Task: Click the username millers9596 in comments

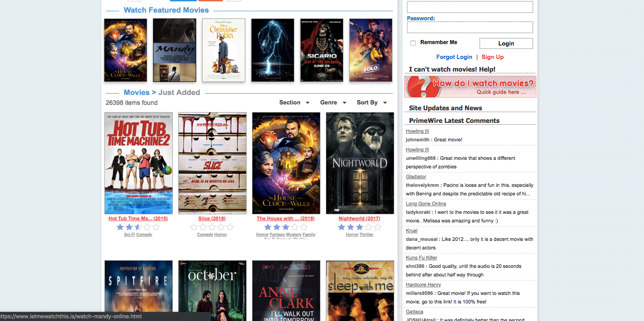Action: (420, 293)
